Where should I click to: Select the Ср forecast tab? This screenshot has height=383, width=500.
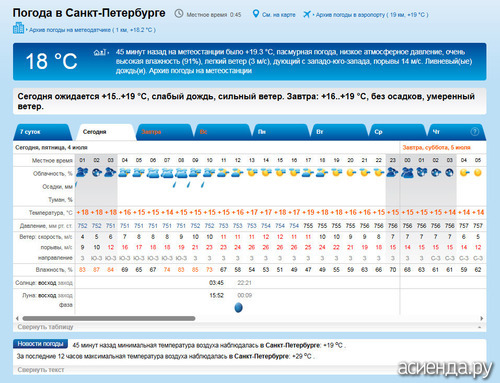(396, 132)
